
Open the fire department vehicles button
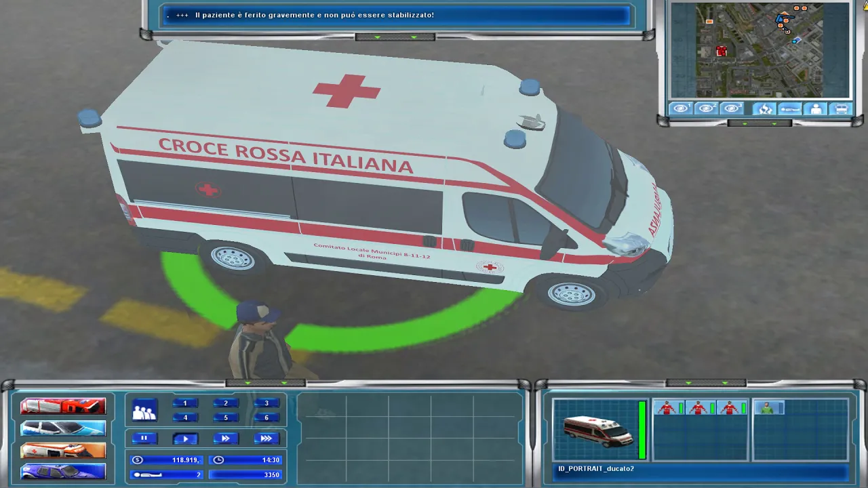click(x=63, y=406)
